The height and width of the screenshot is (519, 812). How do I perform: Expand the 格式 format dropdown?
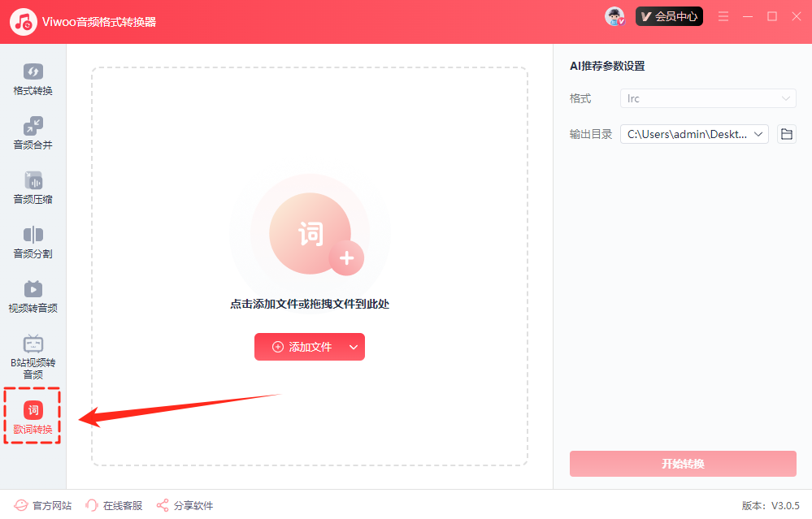coord(707,98)
